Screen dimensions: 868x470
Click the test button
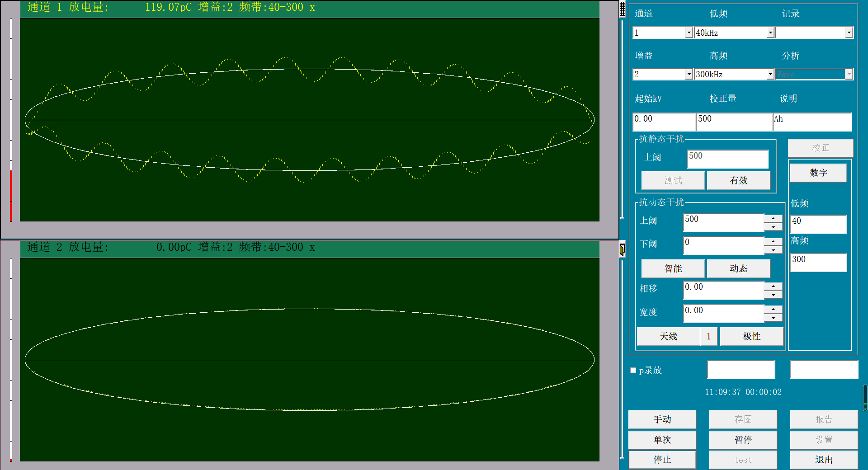point(743,460)
